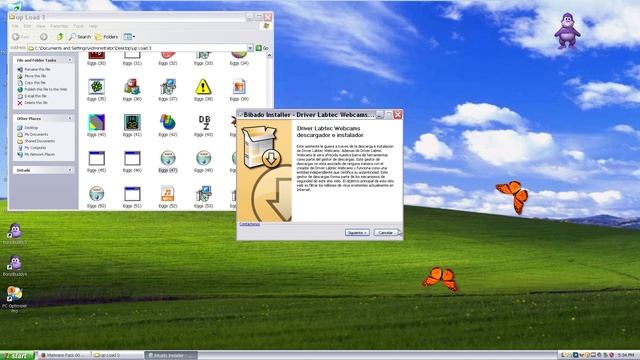Switch to up Load 3 taskbar button
Image resolution: width=640 pixels, height=360 pixels.
pyautogui.click(x=118, y=356)
